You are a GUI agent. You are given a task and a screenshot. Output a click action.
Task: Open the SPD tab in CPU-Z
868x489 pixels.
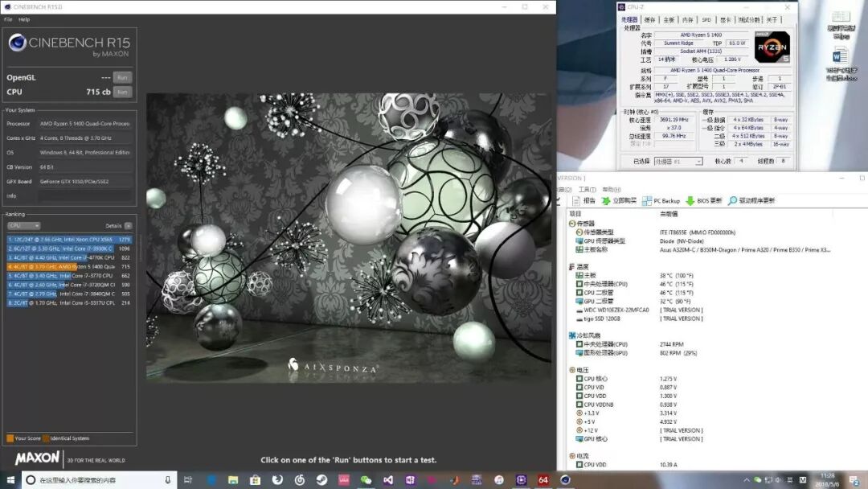[706, 19]
